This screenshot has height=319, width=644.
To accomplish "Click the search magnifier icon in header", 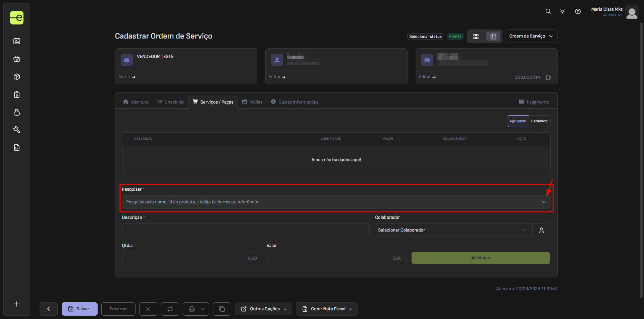I will tap(548, 11).
